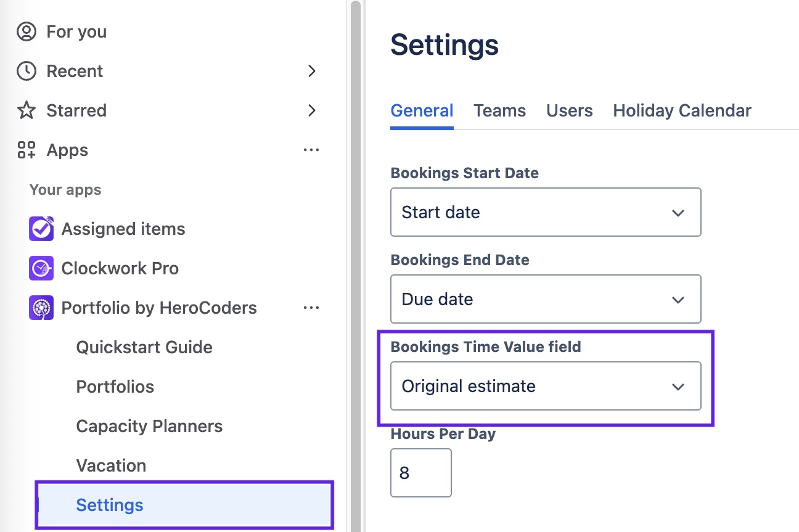The image size is (799, 532).
Task: Expand the Recent submenu chevron
Action: 312,71
